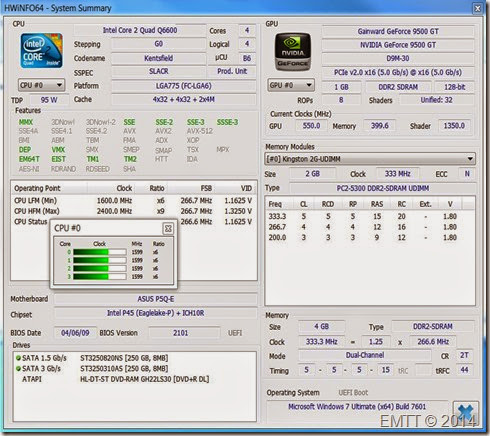490x436 pixels.
Task: Click the Kentsfield codename field
Action: coord(158,58)
